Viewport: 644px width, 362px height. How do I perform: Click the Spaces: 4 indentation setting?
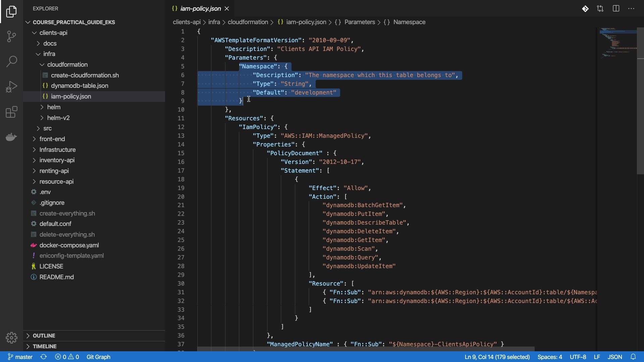[x=549, y=357]
